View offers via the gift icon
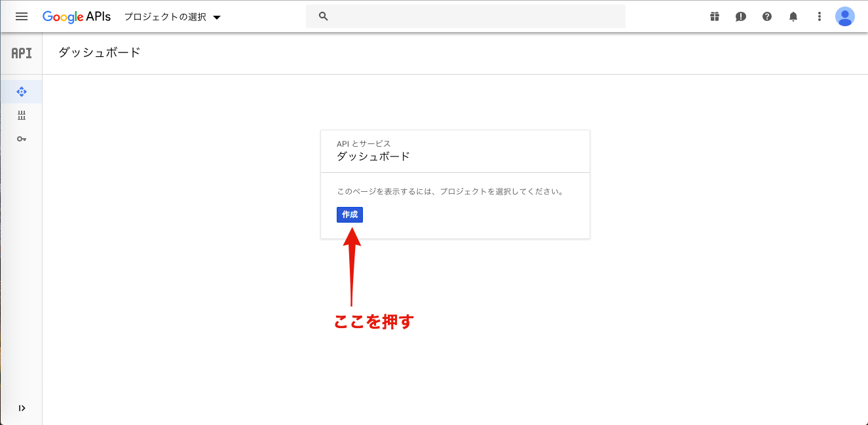 714,16
